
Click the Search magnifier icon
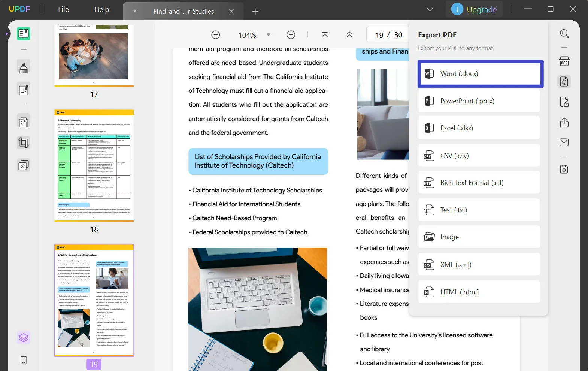click(x=564, y=34)
